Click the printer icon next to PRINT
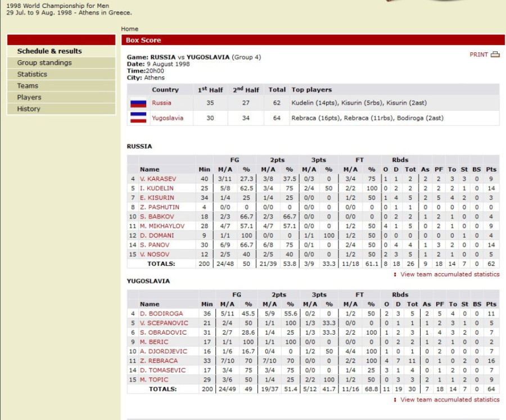The width and height of the screenshot is (506, 420). (495, 55)
